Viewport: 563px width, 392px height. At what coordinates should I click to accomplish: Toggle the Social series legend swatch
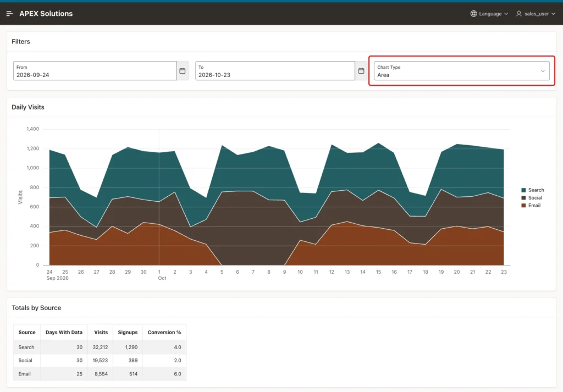coord(523,198)
